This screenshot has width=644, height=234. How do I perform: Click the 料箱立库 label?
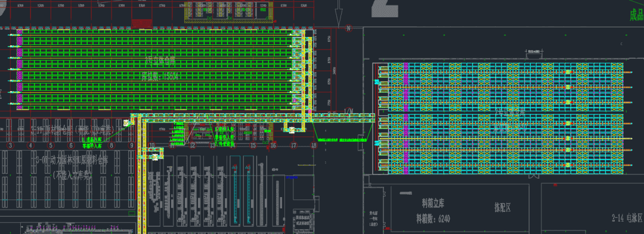433,203
